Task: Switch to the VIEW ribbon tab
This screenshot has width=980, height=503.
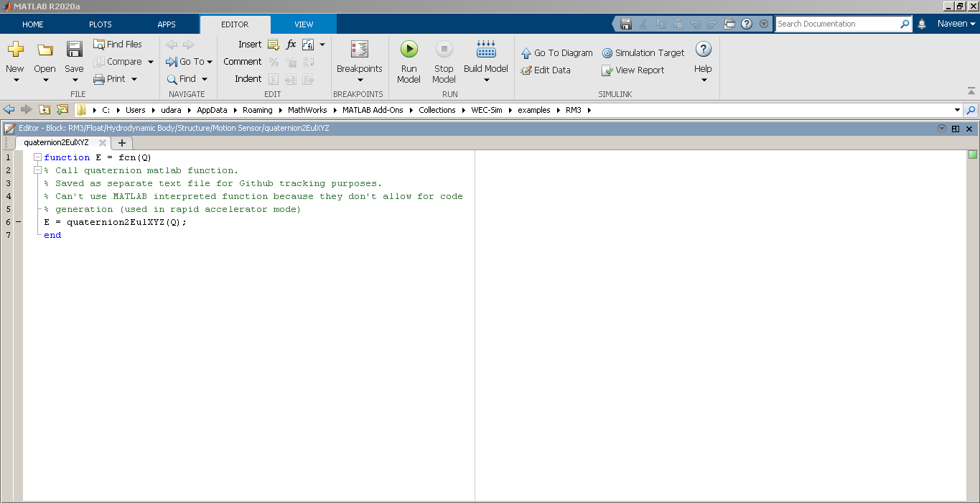Action: (x=303, y=24)
